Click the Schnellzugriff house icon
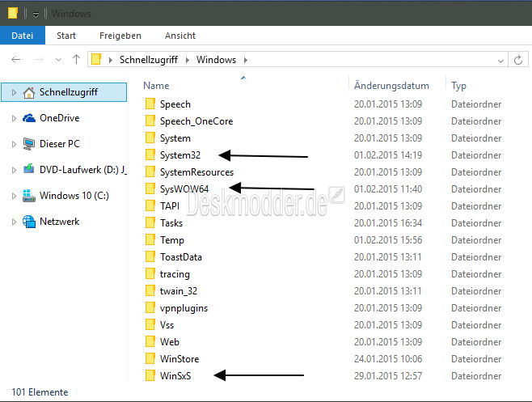Viewport: 532px width, 402px height. (29, 92)
